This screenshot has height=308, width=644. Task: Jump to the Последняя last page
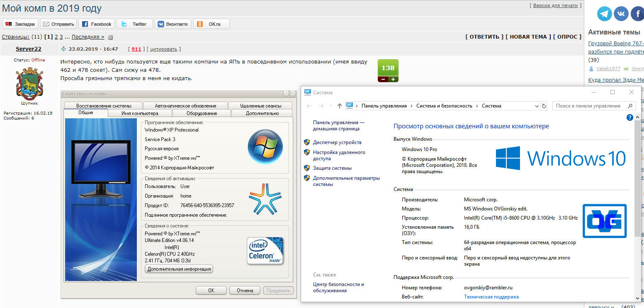point(88,37)
